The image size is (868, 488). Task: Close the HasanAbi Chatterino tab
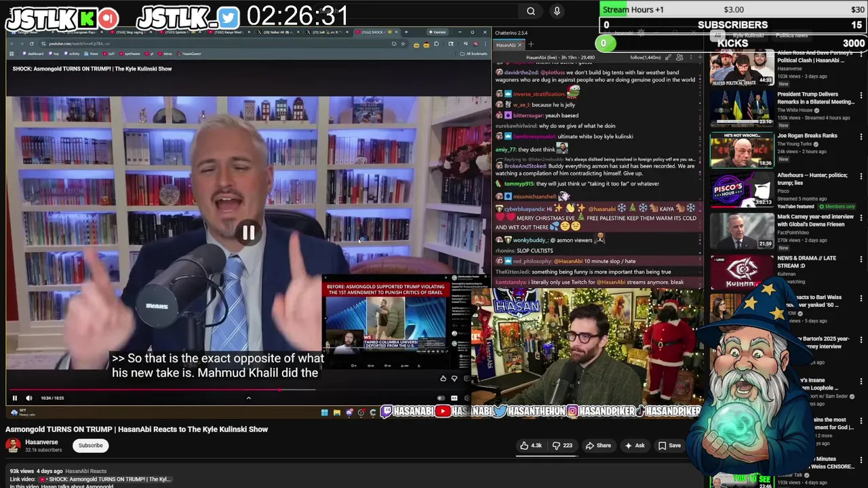point(519,45)
